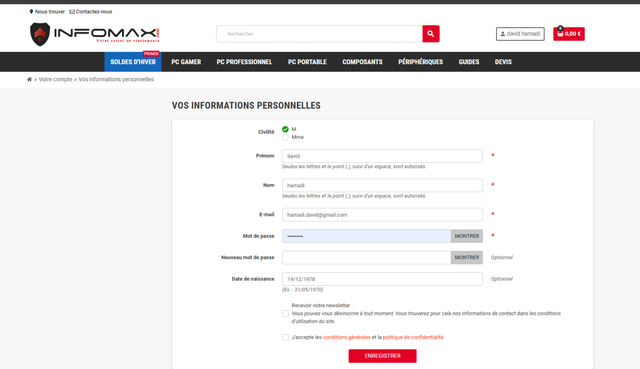Image resolution: width=640 pixels, height=369 pixels.
Task: Click the Prénom field containing david
Action: point(382,156)
